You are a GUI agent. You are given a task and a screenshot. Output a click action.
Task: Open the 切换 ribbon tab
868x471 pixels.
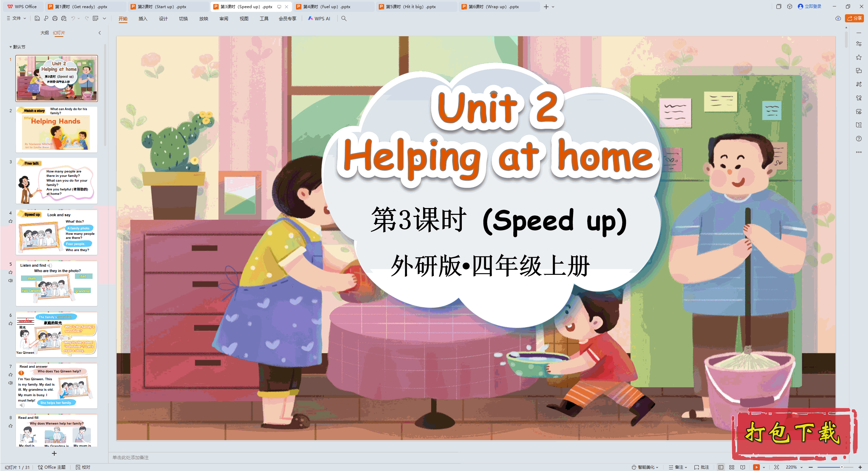(183, 19)
